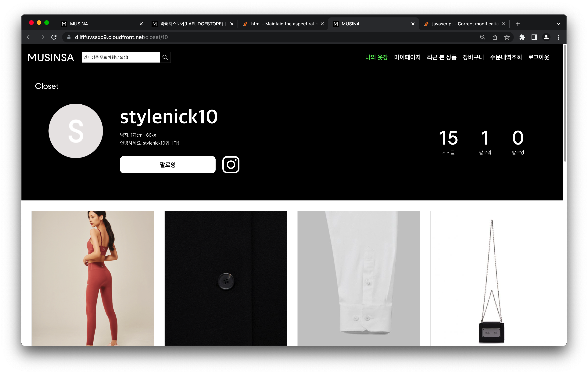Click the back navigation arrow

29,37
